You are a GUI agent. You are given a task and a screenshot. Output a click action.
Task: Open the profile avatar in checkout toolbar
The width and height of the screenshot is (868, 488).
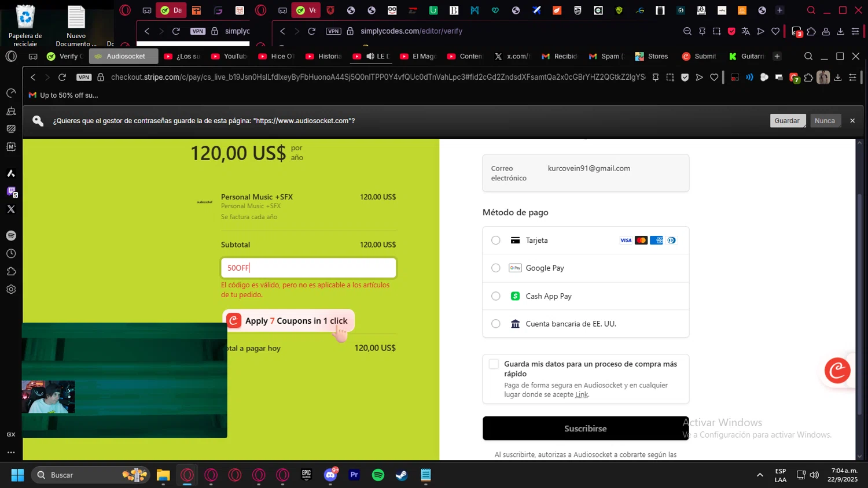(823, 77)
